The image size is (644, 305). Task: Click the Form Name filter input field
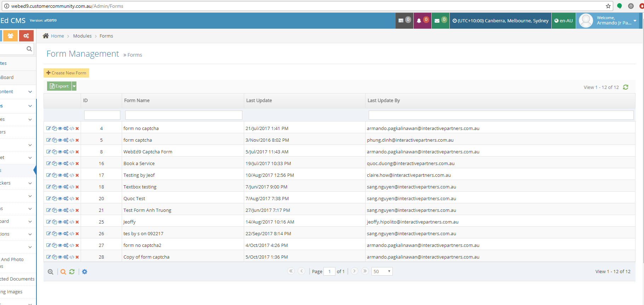coord(184,115)
